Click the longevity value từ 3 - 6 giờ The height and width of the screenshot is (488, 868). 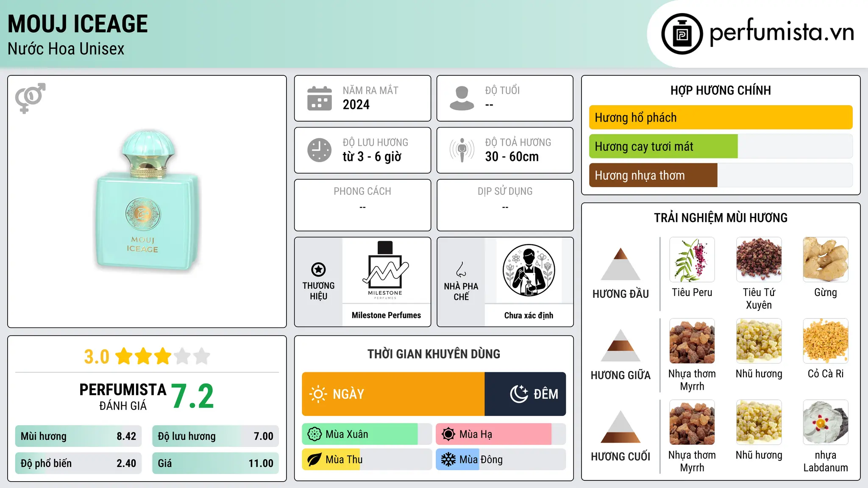pyautogui.click(x=372, y=156)
